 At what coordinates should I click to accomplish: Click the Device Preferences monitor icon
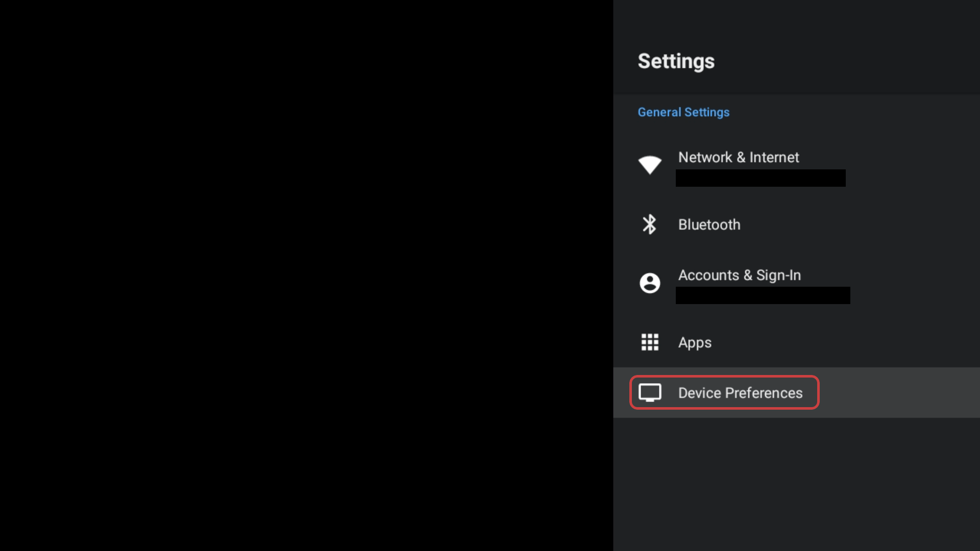click(x=650, y=392)
